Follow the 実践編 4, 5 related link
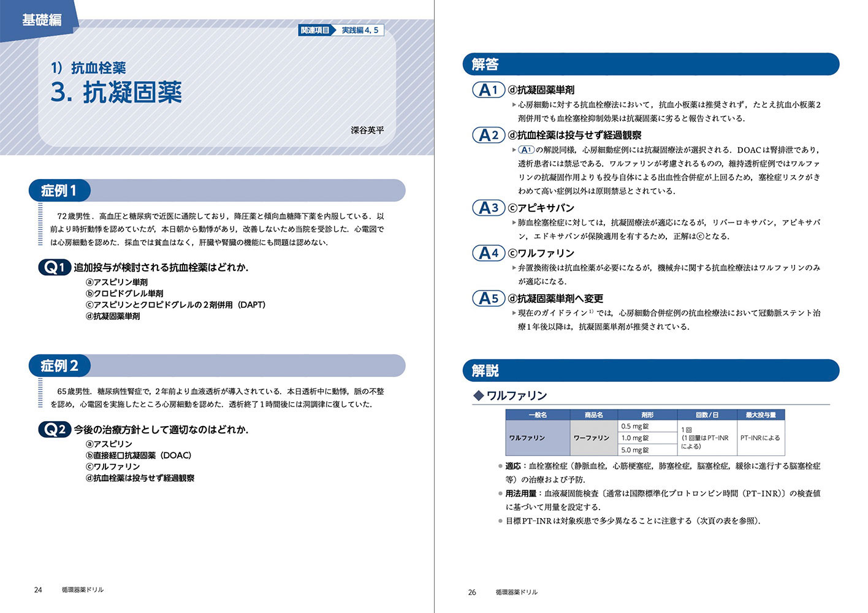868x613 pixels. click(x=360, y=30)
